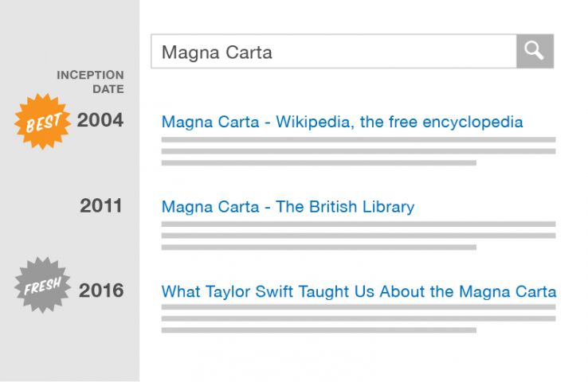Click the INCEPTION DATE column heading

pyautogui.click(x=90, y=82)
